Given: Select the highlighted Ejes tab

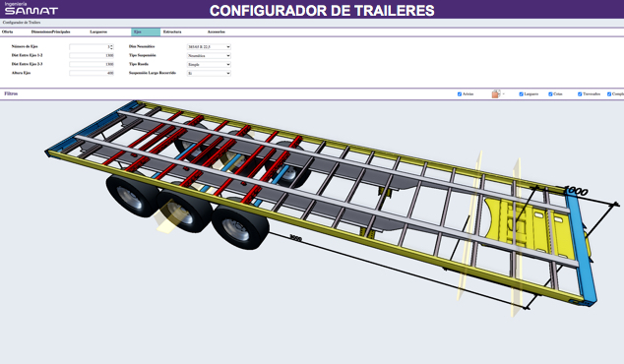Looking at the screenshot, I should pyautogui.click(x=146, y=31).
